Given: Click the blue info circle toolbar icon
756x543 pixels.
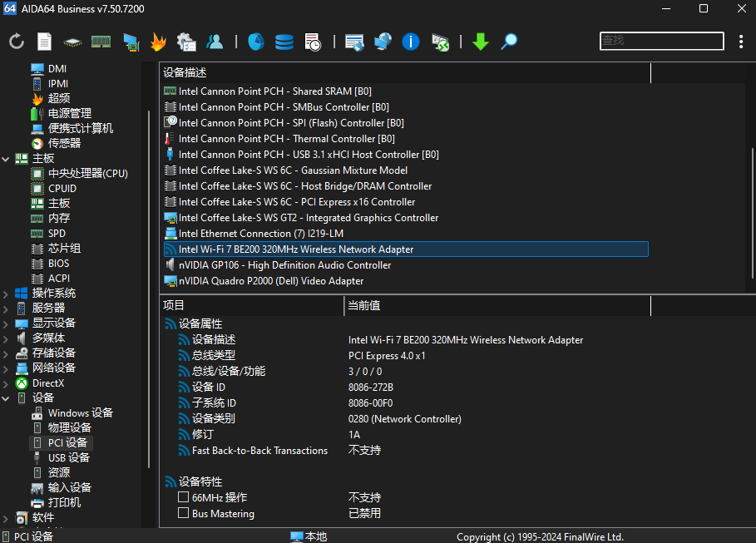Looking at the screenshot, I should (411, 42).
